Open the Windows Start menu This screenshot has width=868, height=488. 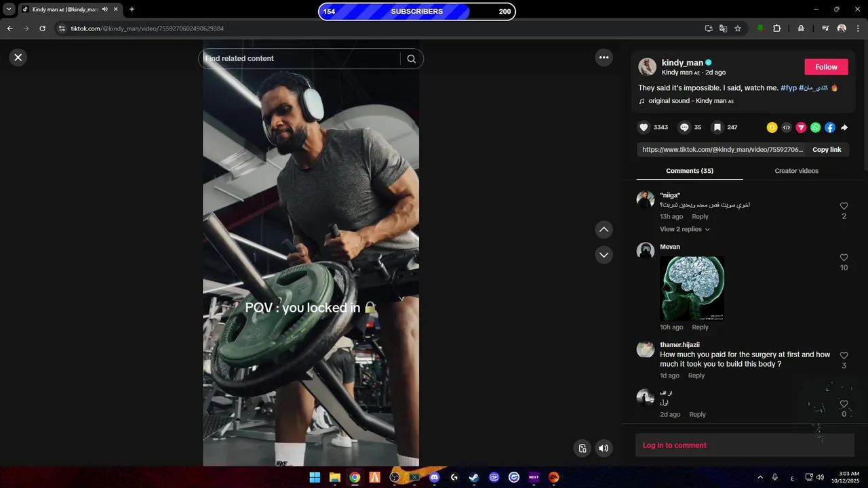click(315, 477)
